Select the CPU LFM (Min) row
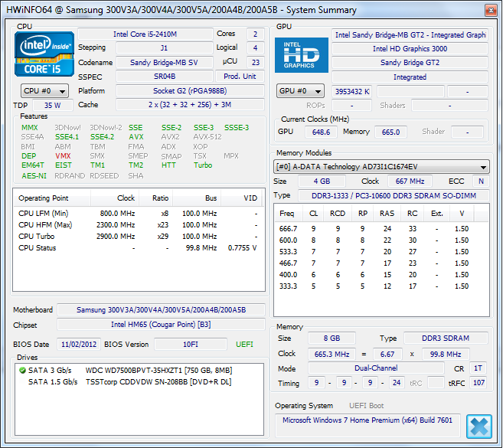The height and width of the screenshot is (448, 503). pyautogui.click(x=139, y=214)
